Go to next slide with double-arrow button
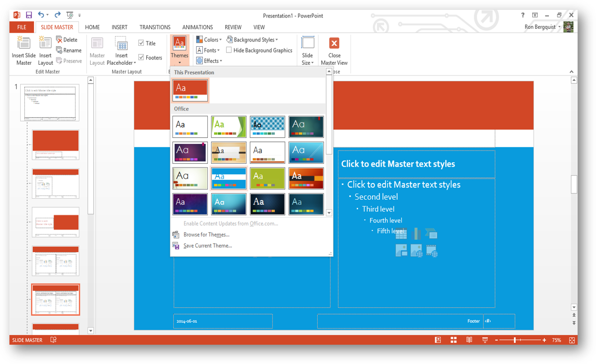 (x=574, y=323)
